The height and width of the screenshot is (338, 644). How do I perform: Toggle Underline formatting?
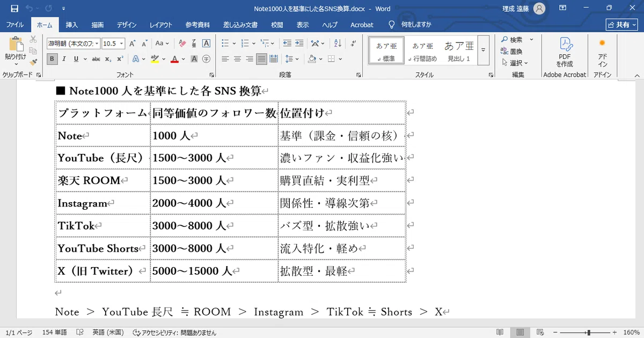tap(76, 59)
